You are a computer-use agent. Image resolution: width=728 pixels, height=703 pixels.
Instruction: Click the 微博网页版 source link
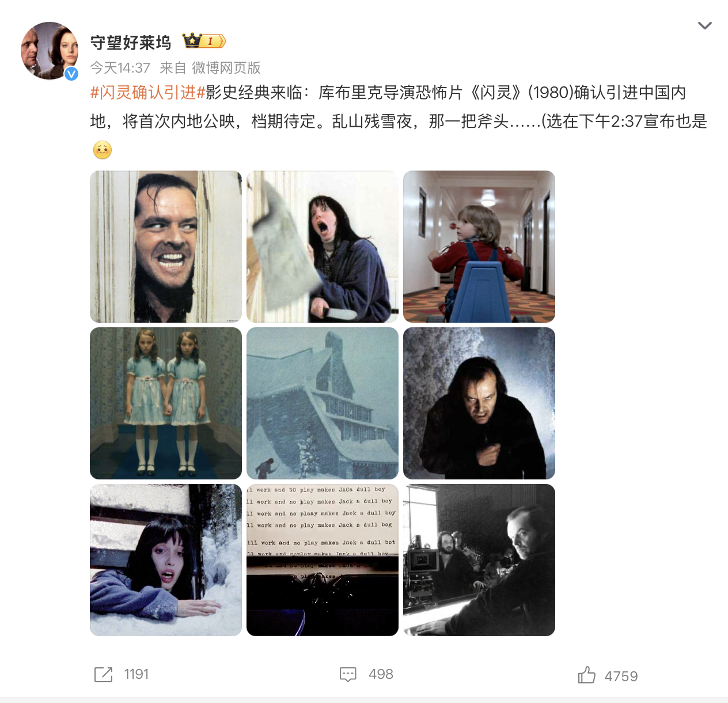click(x=226, y=68)
